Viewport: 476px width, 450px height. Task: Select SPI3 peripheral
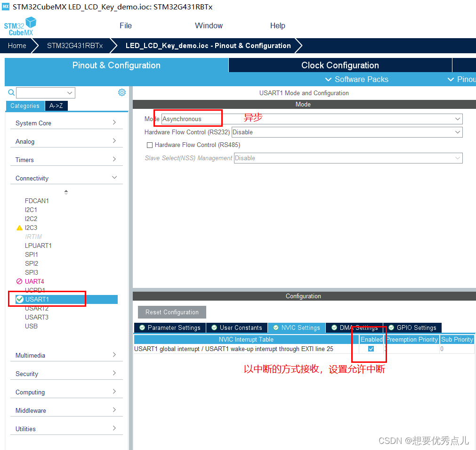coord(32,272)
